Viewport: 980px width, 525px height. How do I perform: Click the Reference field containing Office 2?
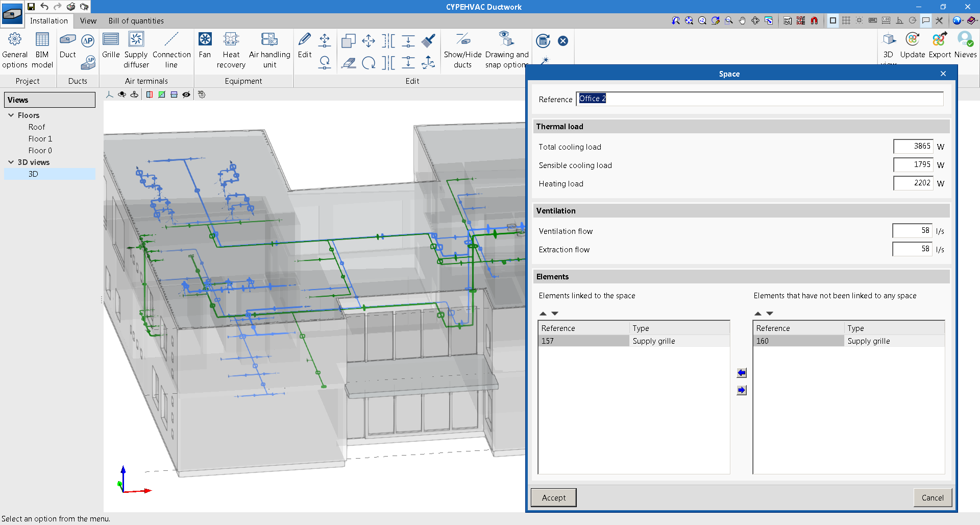point(760,99)
